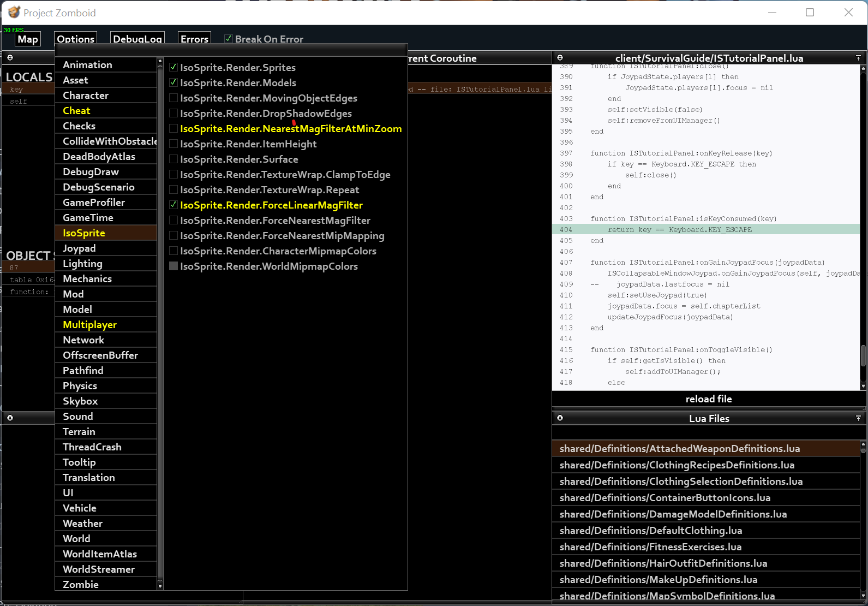
Task: Open the Map button
Action: (x=28, y=39)
